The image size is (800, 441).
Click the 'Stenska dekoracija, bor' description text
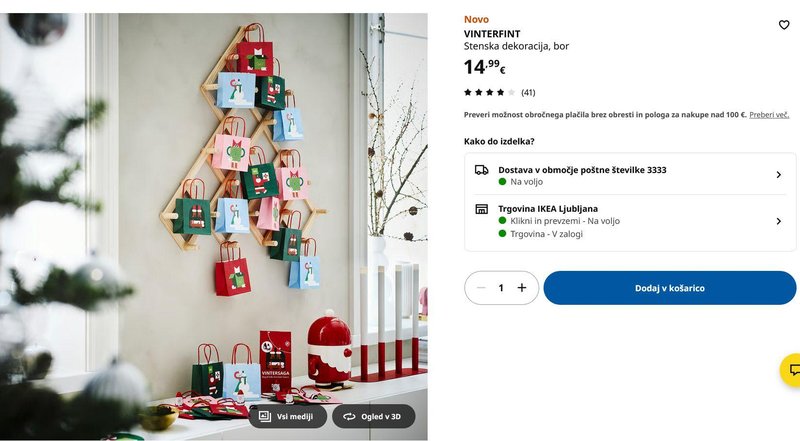click(x=516, y=46)
